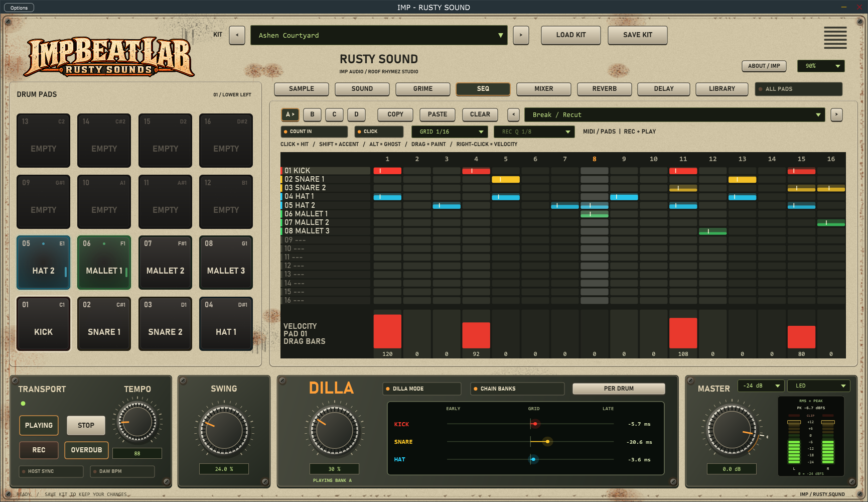Toggle the COUNT IN option
This screenshot has height=502, width=868.
click(314, 132)
